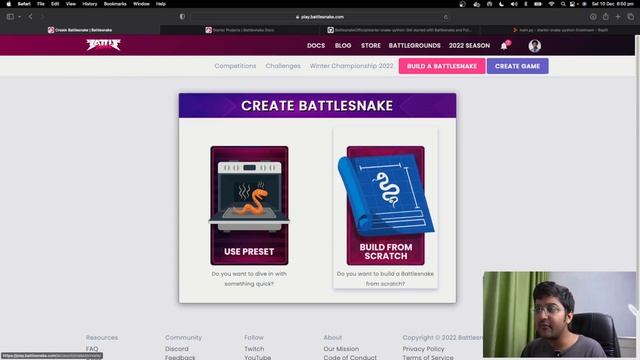Image resolution: width=640 pixels, height=360 pixels.
Task: Open the volume control in the menu bar
Action: pos(514,4)
